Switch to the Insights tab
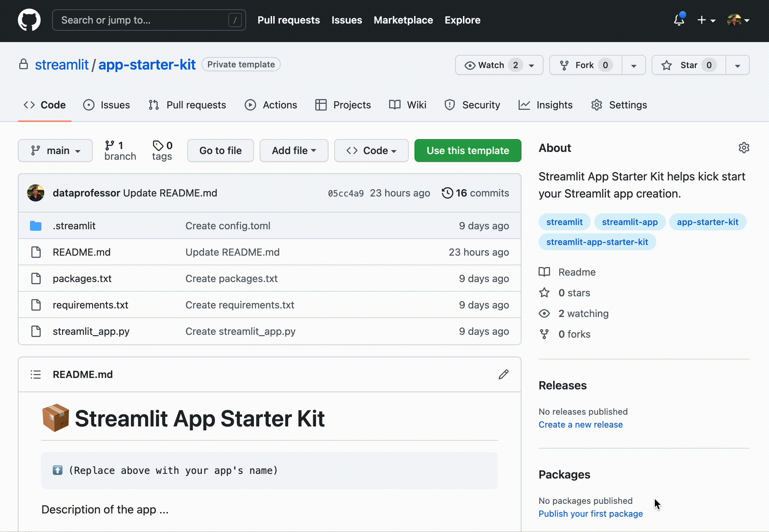The height and width of the screenshot is (532, 769). point(546,105)
